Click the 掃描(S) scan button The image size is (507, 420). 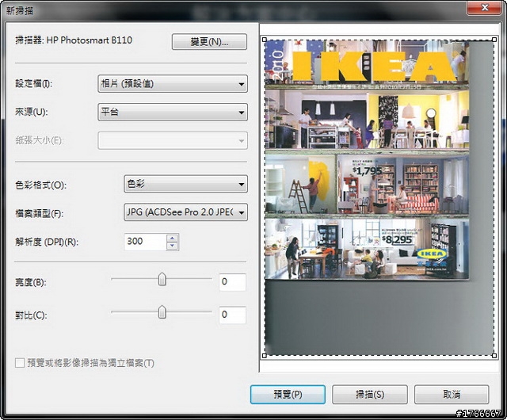tap(370, 395)
